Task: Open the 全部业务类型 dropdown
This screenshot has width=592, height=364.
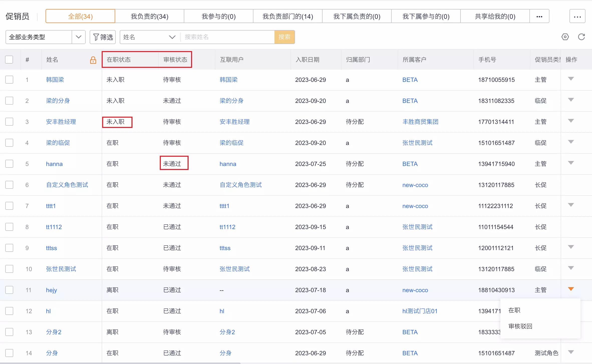Action: pyautogui.click(x=79, y=37)
